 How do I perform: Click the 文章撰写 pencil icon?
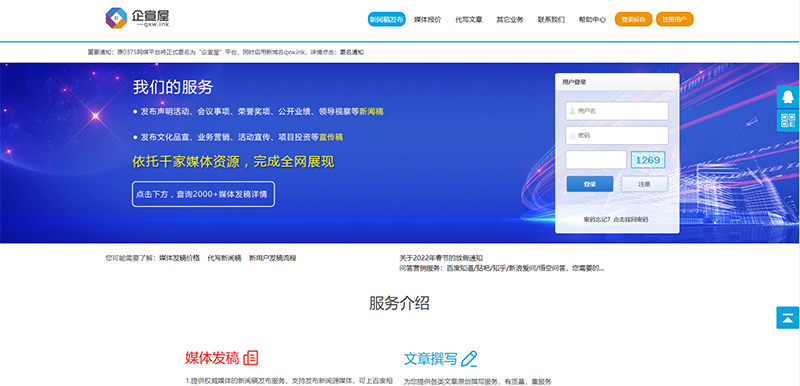tap(469, 359)
